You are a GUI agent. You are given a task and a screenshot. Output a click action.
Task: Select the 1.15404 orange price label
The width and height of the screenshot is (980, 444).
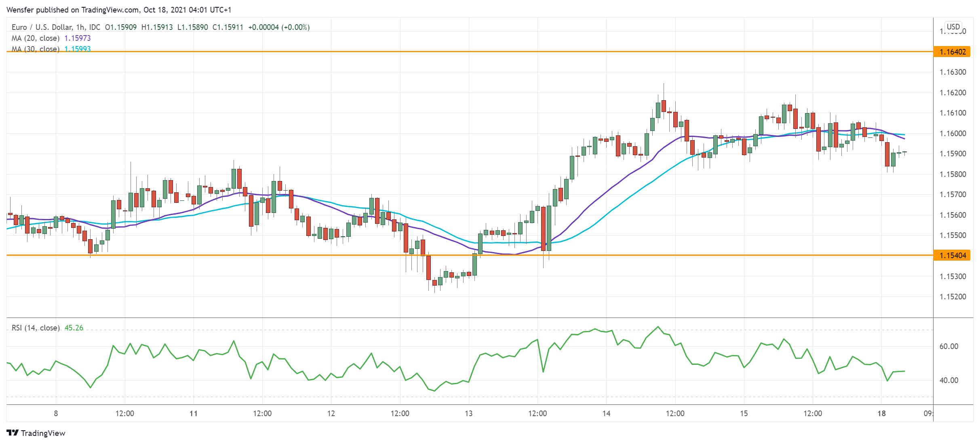tap(952, 255)
